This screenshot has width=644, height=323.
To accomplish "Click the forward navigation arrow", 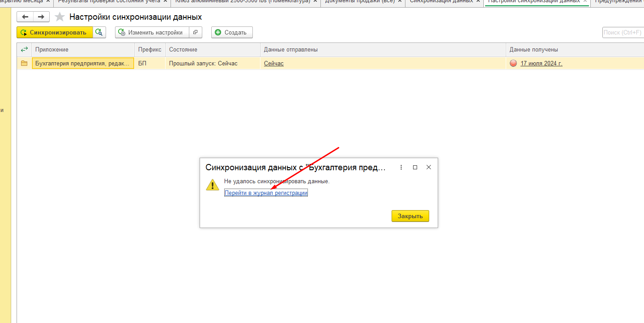I will point(41,17).
